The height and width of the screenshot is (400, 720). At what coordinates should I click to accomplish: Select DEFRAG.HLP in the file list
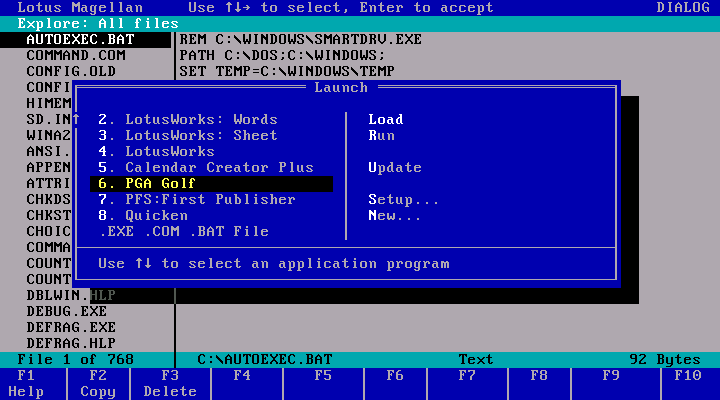(x=71, y=344)
